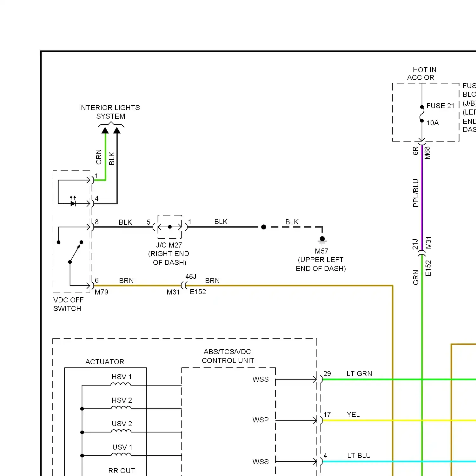Click the BRN label next to pin 6
The width and height of the screenshot is (476, 476).
(126, 281)
